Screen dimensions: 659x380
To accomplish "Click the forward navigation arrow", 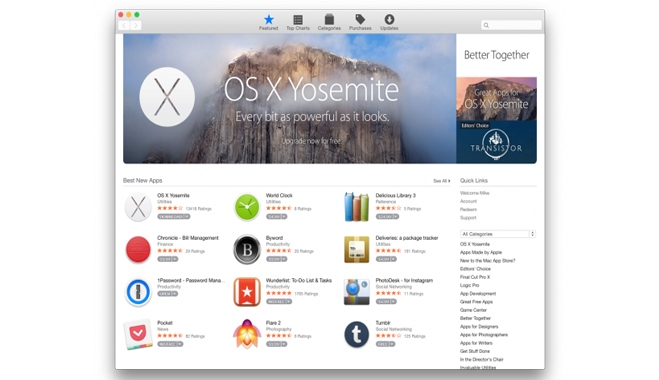I will 135,26.
